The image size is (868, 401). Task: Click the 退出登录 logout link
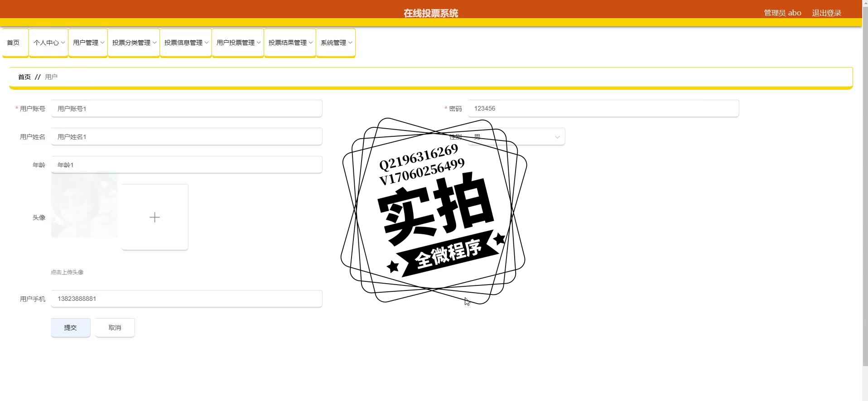click(x=826, y=13)
